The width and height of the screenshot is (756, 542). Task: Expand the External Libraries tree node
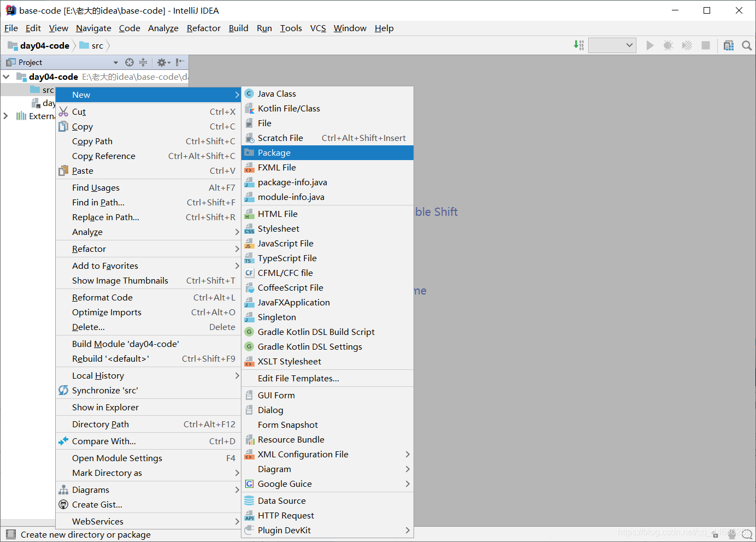click(x=6, y=116)
